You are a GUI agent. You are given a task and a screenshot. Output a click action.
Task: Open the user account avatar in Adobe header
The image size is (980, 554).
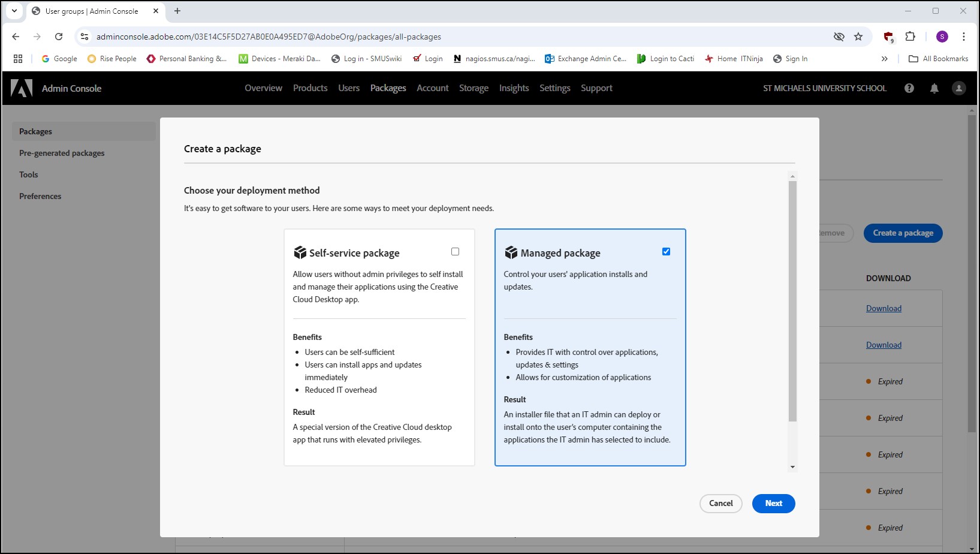click(x=959, y=88)
